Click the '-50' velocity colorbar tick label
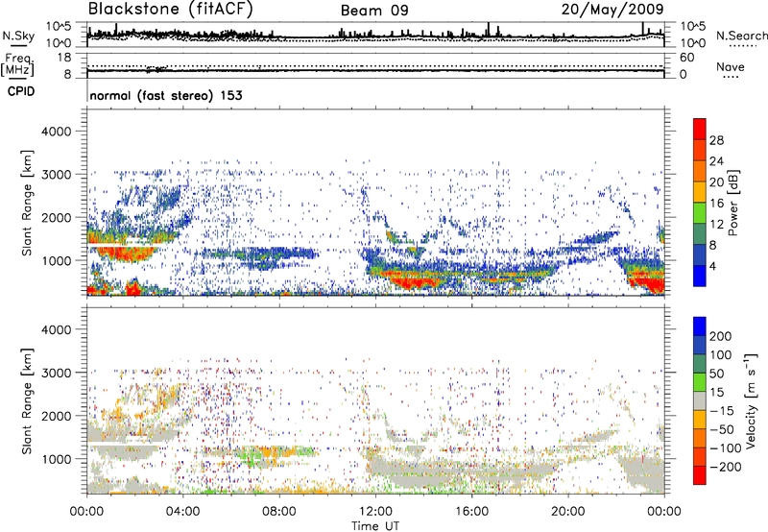The height and width of the screenshot is (532, 768). [x=722, y=429]
